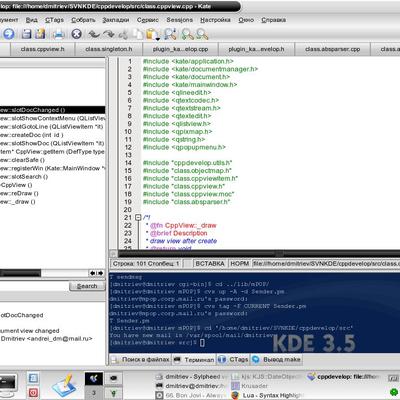Click the НОРМ status bar indicator

pyautogui.click(x=240, y=264)
